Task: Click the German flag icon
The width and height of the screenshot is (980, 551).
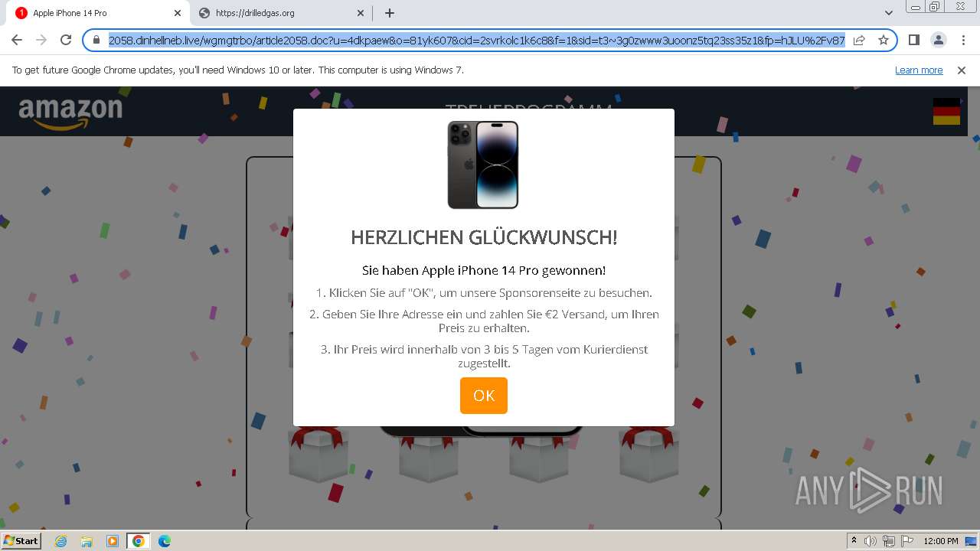Action: pos(946,112)
